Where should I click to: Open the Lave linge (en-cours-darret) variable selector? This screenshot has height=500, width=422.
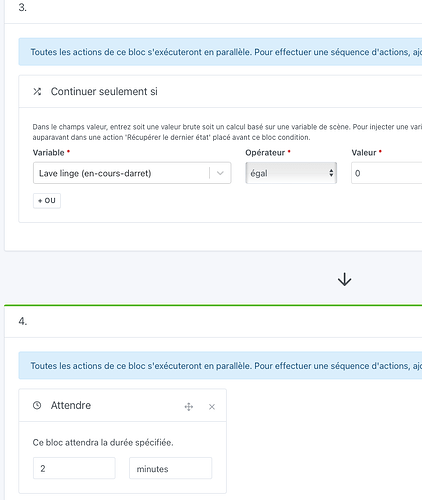(x=132, y=173)
